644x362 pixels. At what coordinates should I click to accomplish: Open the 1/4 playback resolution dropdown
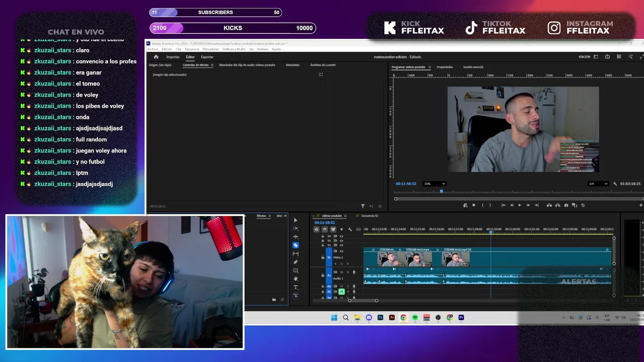[598, 184]
